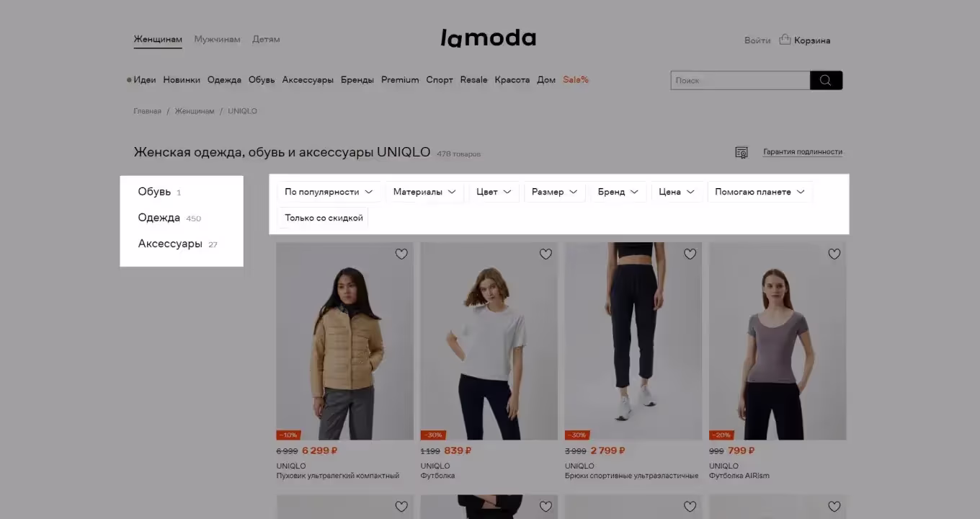Open the Sale% menu item
This screenshot has height=519, width=980.
click(576, 80)
